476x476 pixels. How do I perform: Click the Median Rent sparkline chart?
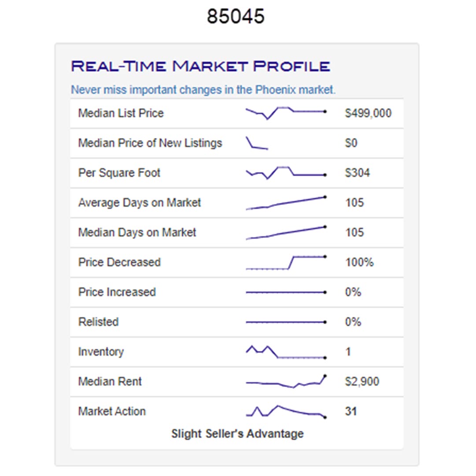[285, 382]
